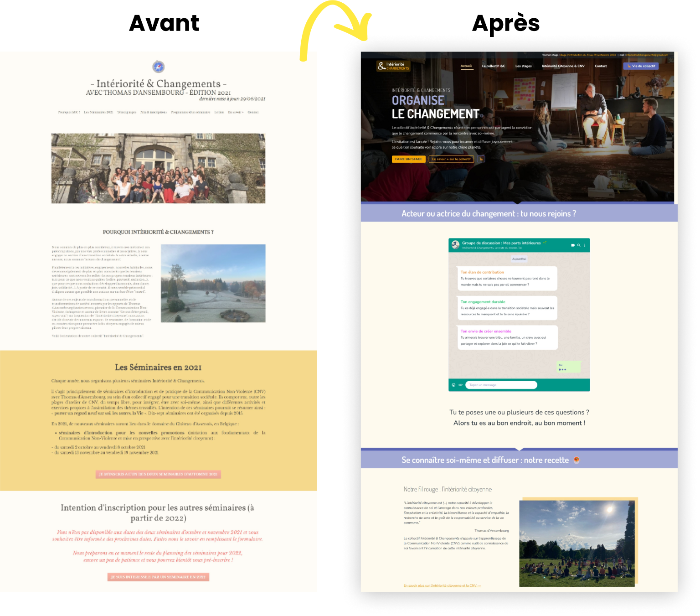The width and height of the screenshot is (700, 616).
Task: Click the Se connaître soi-même et diffuser heading
Action: [485, 460]
